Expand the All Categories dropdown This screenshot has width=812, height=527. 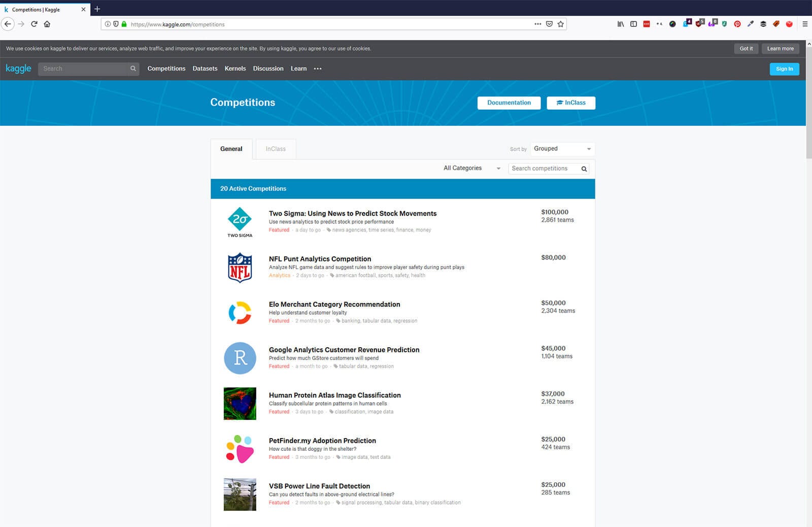tap(471, 168)
